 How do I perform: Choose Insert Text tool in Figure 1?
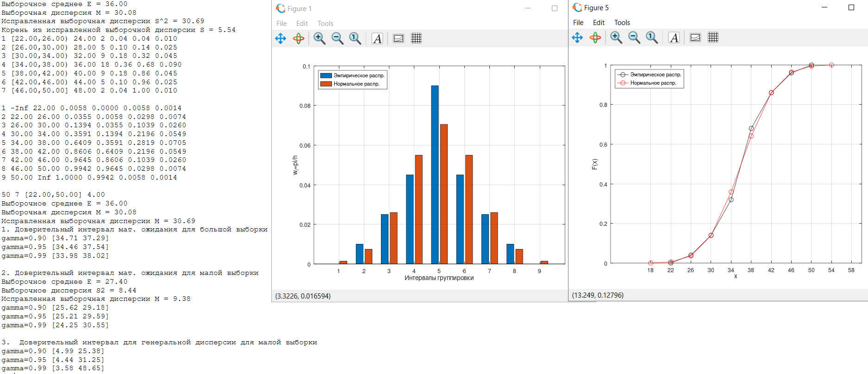[x=377, y=38]
